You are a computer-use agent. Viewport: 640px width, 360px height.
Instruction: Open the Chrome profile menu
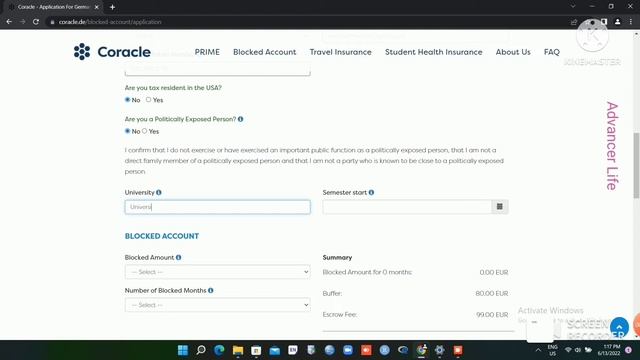click(618, 22)
